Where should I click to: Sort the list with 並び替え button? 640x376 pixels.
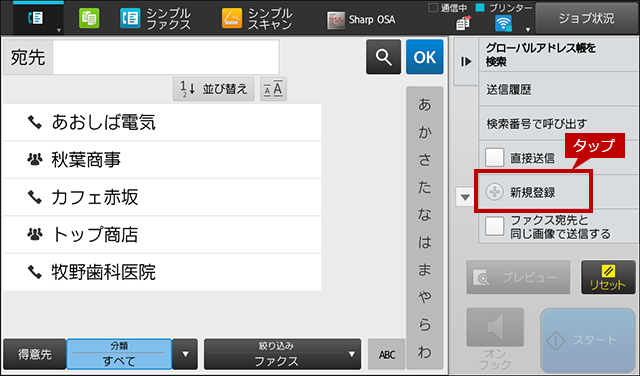click(213, 89)
